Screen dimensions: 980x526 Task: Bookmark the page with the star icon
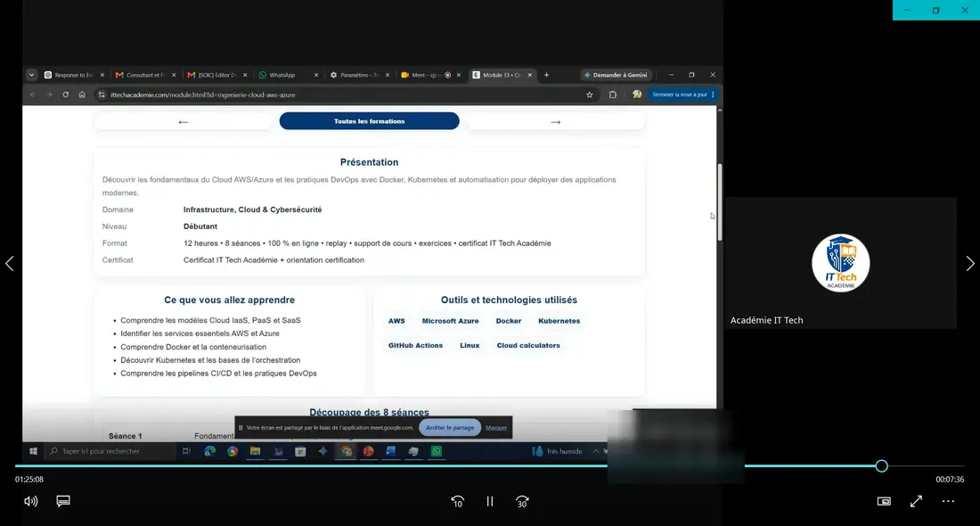(x=590, y=95)
